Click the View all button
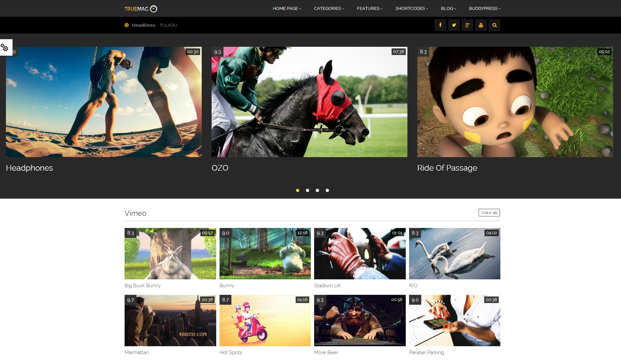The image size is (621, 364). coord(489,213)
